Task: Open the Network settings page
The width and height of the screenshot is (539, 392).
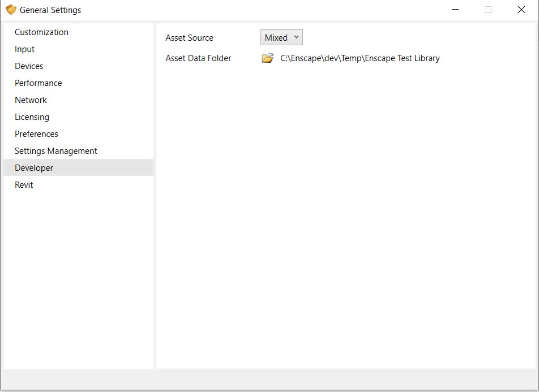Action: click(78, 100)
